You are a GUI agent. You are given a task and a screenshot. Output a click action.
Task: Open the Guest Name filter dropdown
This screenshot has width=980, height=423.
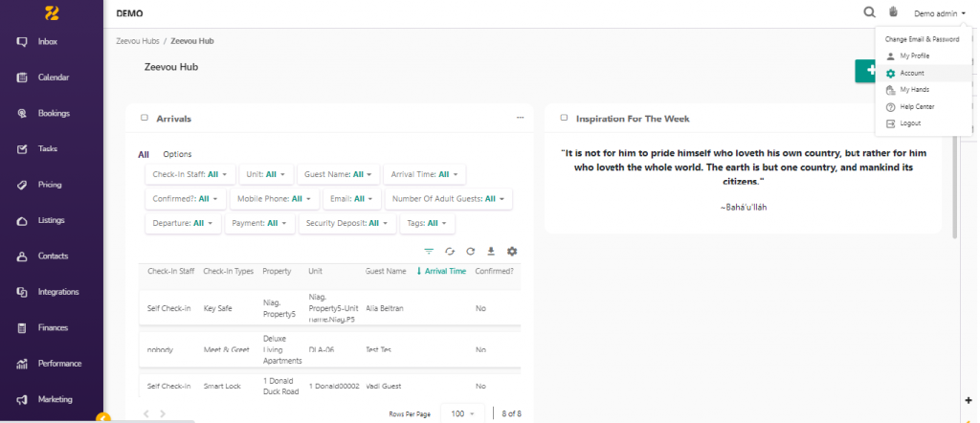coord(338,174)
